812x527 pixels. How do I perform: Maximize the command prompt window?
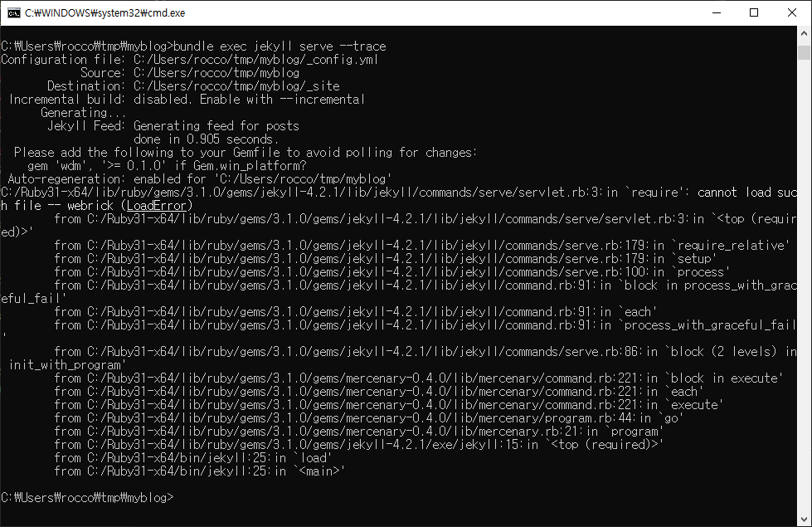(x=754, y=12)
